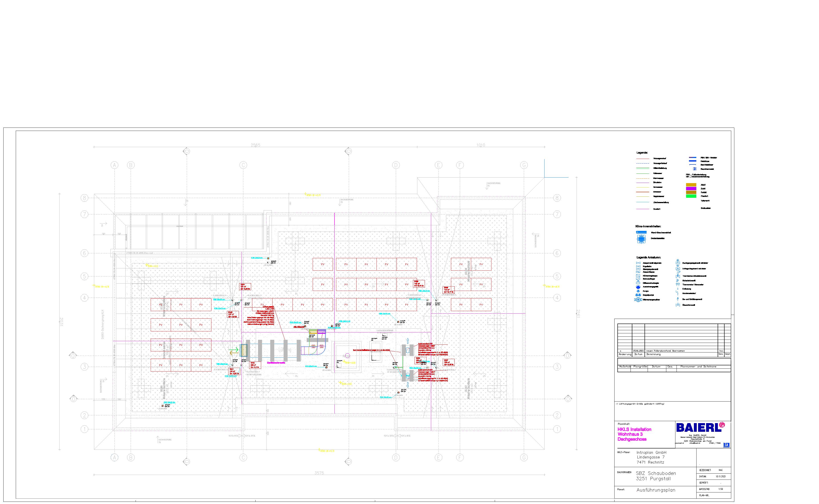
Task: Click the HKLS Installation title text
Action: click(634, 429)
